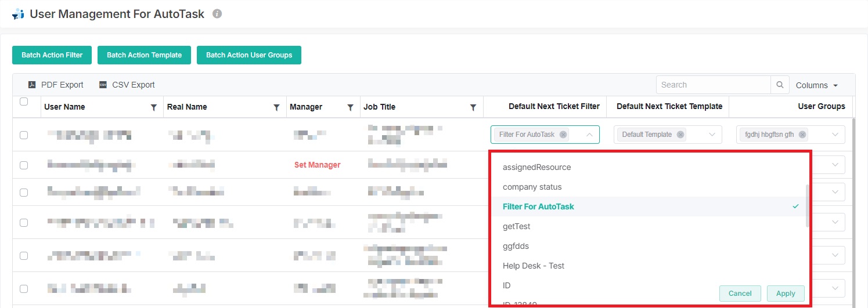Image resolution: width=868 pixels, height=308 pixels.
Task: Open fourth row User Groups dropdown arrow
Action: tap(835, 222)
